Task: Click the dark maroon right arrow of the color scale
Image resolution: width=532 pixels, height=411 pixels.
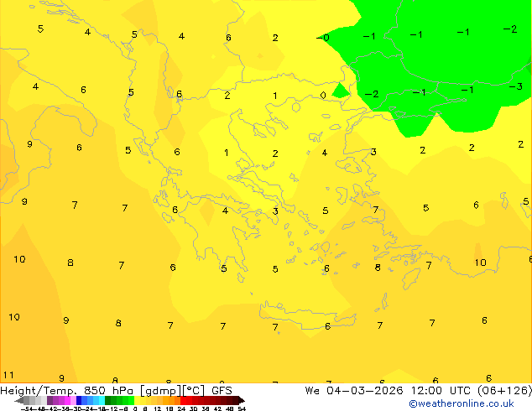Action: [x=241, y=401]
